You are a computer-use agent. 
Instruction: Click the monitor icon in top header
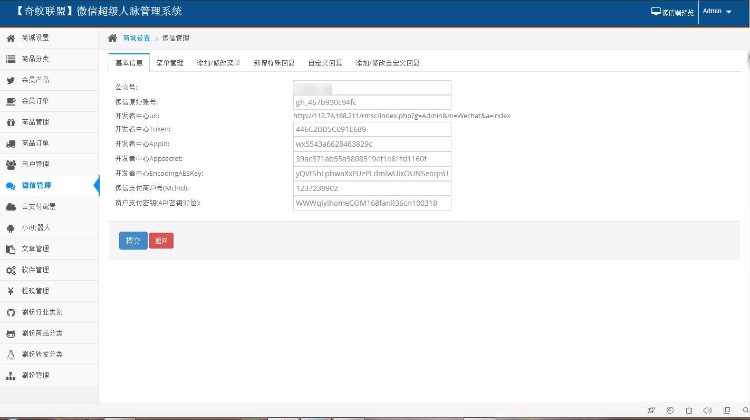pyautogui.click(x=656, y=12)
